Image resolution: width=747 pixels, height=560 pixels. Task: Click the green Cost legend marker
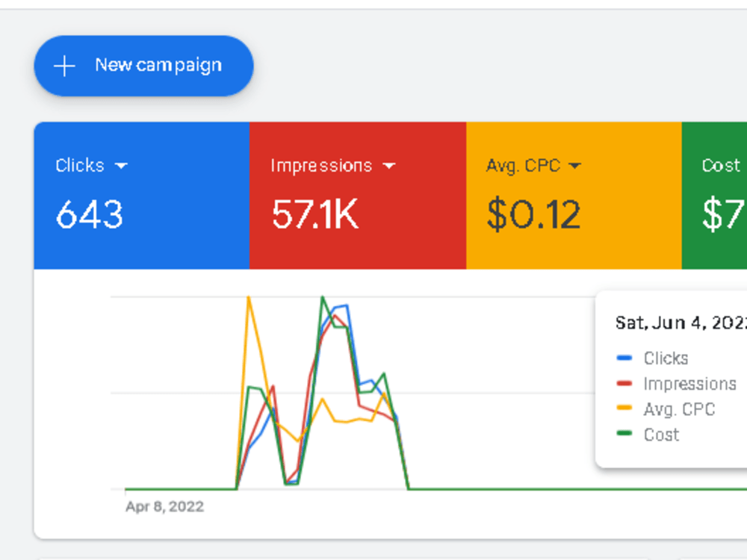click(624, 433)
